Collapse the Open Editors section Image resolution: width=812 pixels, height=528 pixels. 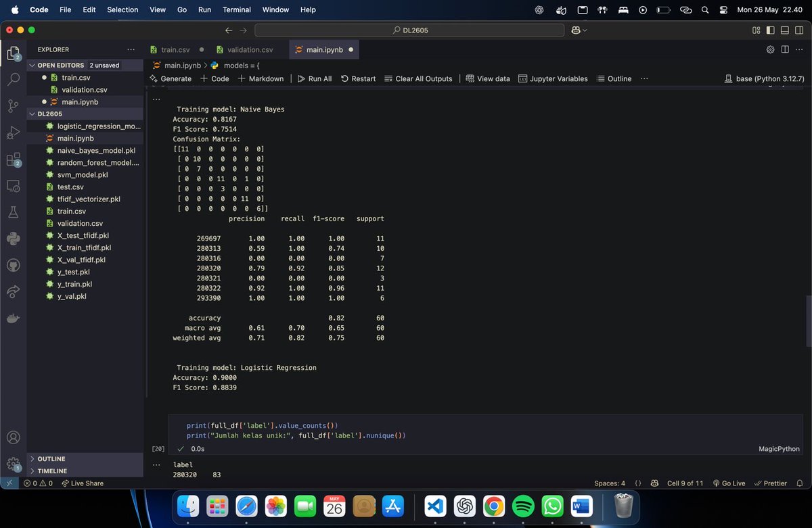(x=85, y=66)
